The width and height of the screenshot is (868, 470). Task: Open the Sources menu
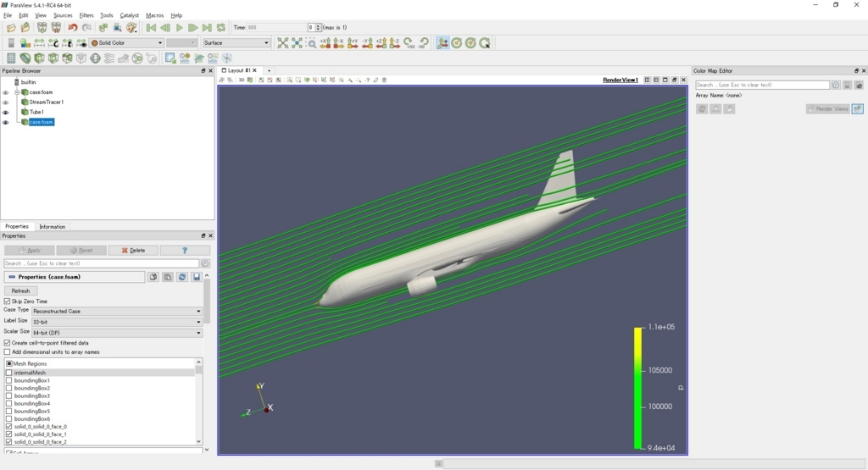point(63,15)
